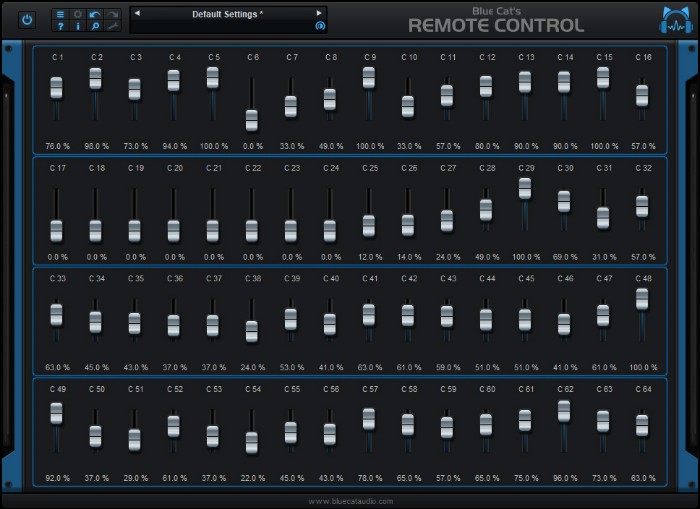Click the C 5 value 100.0 %
This screenshot has width=700, height=509.
pos(214,146)
